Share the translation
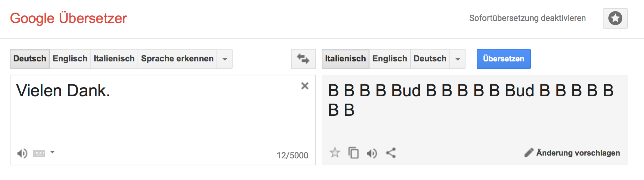This screenshot has width=644, height=180. pyautogui.click(x=391, y=153)
